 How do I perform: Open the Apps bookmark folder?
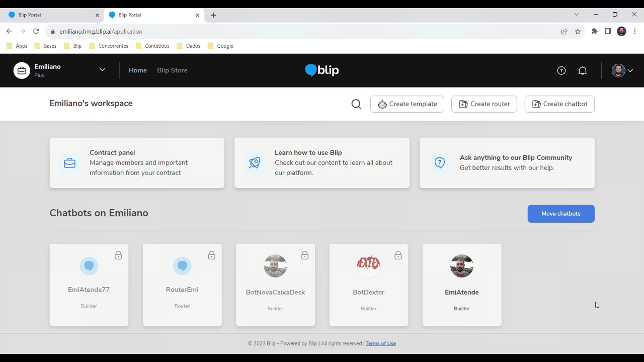17,46
